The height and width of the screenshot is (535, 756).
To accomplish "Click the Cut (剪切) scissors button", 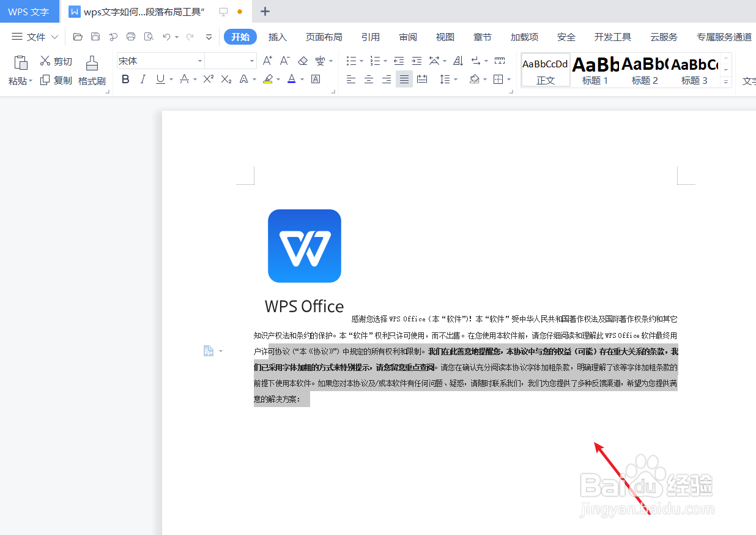I will (x=56, y=61).
